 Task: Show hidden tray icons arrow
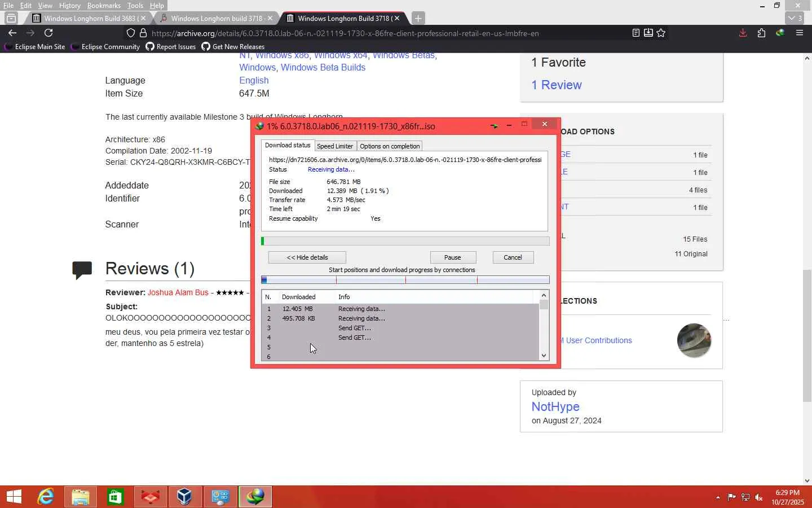[x=718, y=497]
